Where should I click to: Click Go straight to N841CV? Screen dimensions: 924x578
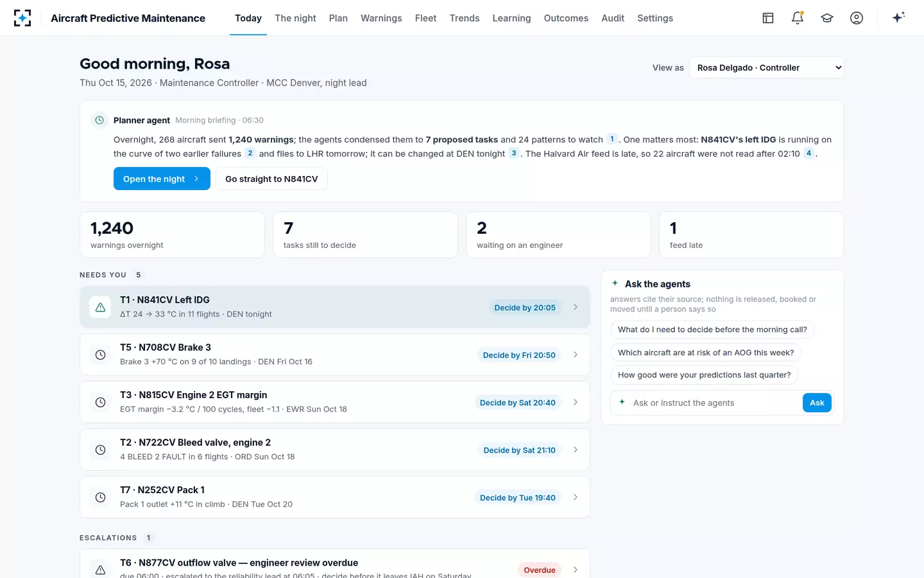(271, 179)
